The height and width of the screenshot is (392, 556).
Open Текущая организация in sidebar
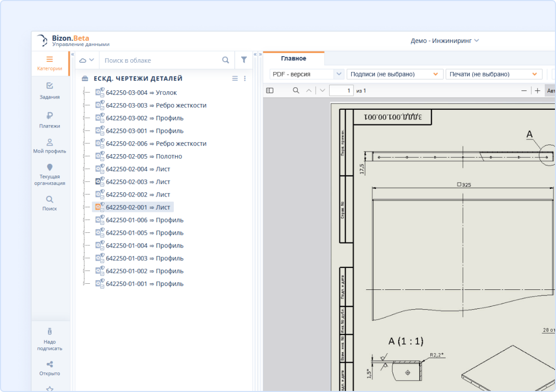(50, 174)
